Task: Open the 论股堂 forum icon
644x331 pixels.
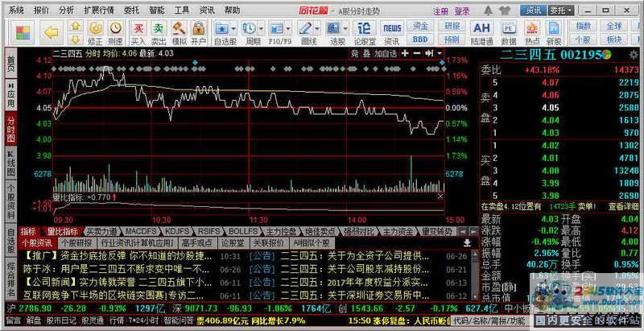Action: 365,33
